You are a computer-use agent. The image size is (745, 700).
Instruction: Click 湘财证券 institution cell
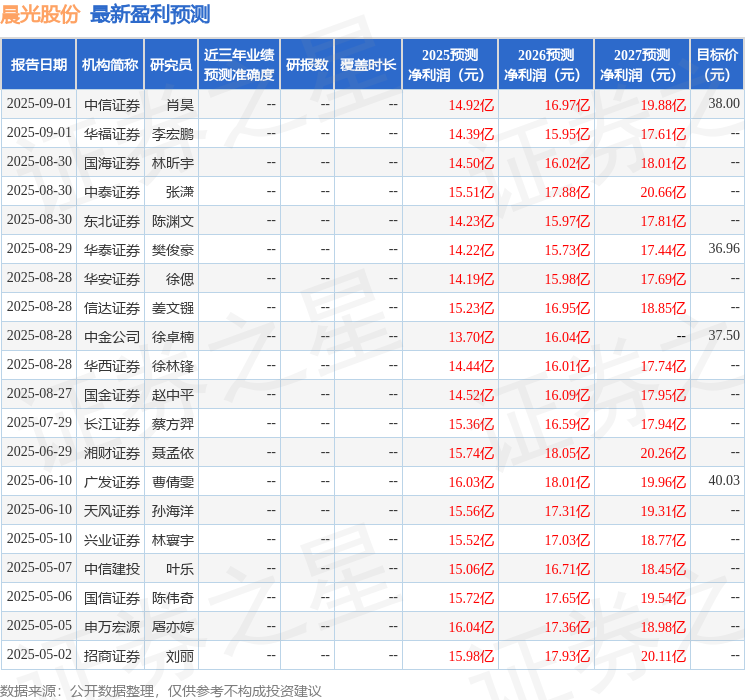112,453
